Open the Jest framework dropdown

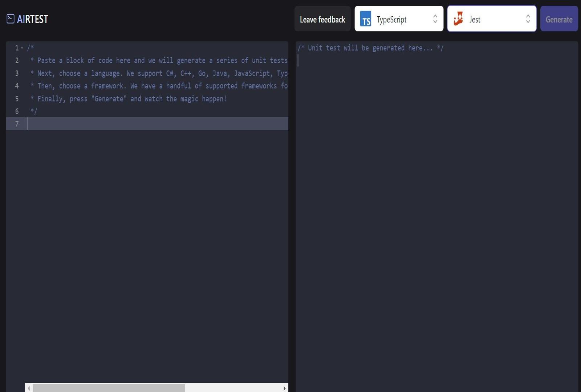tap(491, 19)
